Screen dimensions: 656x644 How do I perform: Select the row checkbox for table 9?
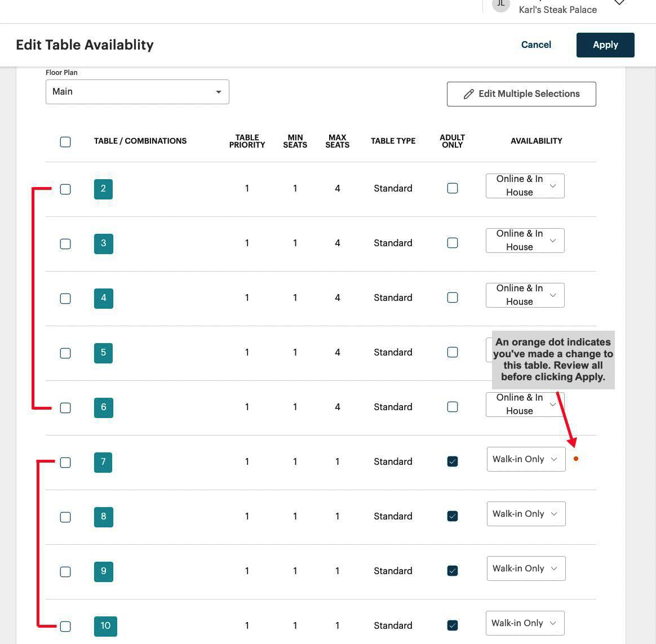[x=65, y=572]
